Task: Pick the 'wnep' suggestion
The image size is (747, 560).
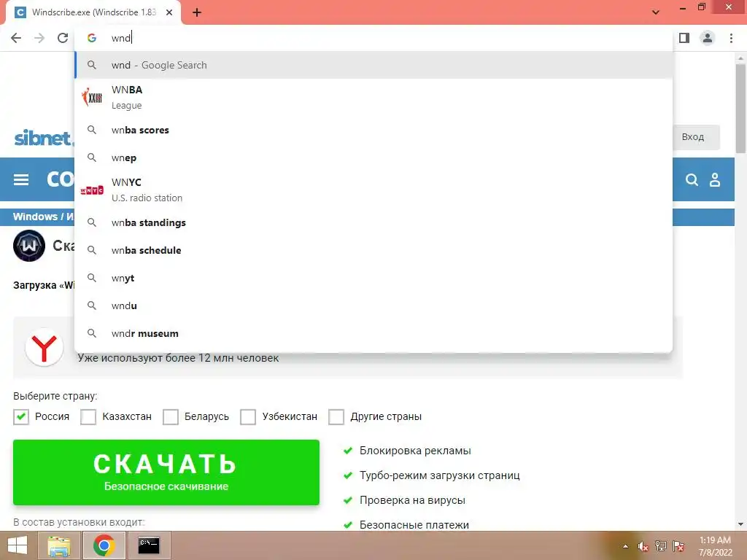Action: coord(373,157)
